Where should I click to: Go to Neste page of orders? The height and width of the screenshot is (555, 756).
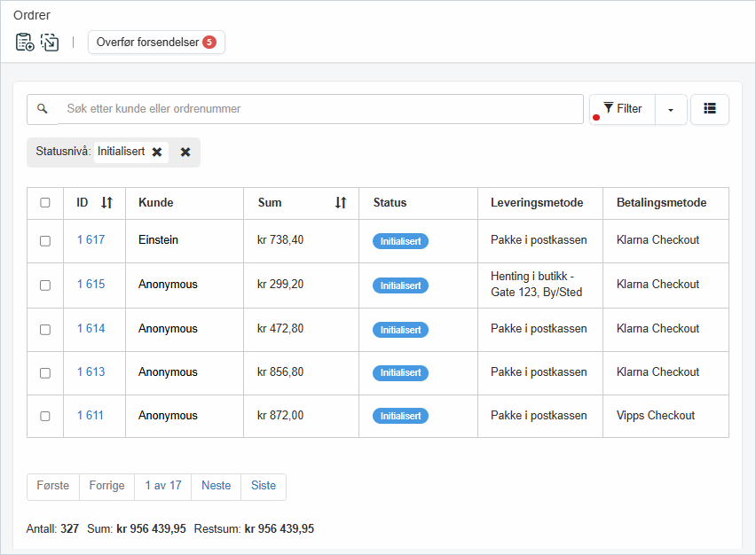click(216, 486)
